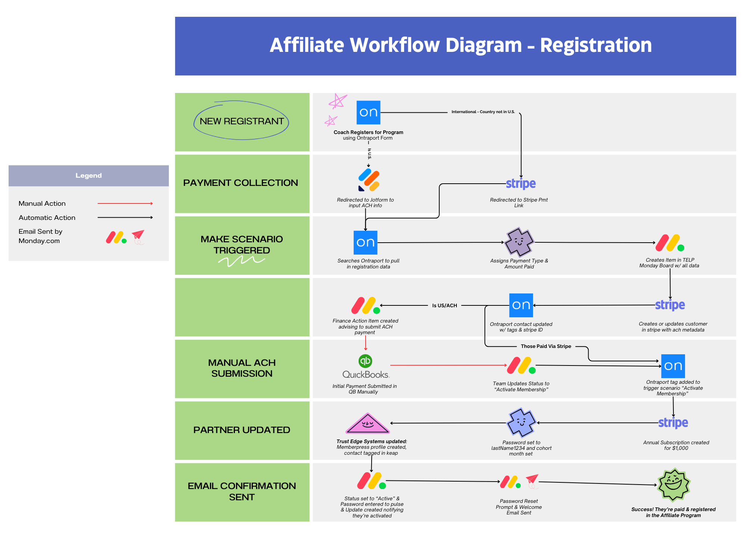Image resolution: width=747 pixels, height=560 pixels.
Task: Select Annual Subscription created for $1,000 caption
Action: (x=676, y=445)
